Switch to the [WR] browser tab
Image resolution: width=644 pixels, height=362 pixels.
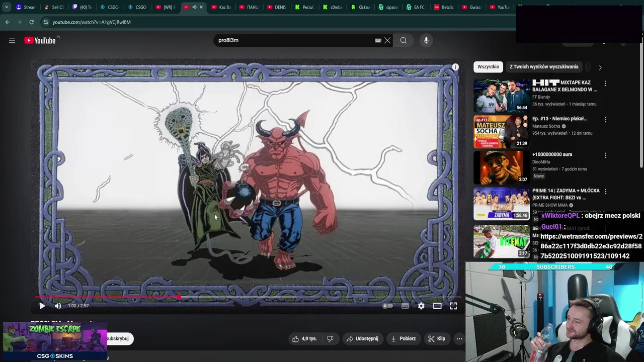166,7
